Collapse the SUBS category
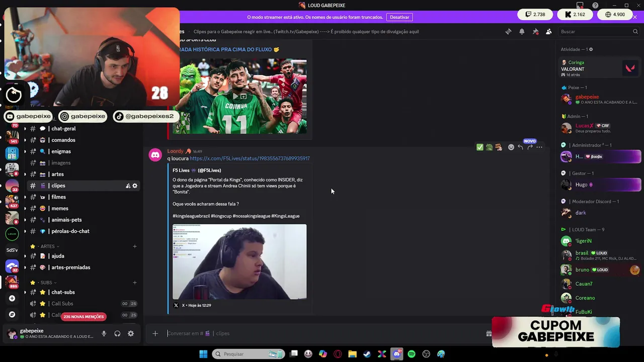The height and width of the screenshot is (362, 644). (x=46, y=283)
